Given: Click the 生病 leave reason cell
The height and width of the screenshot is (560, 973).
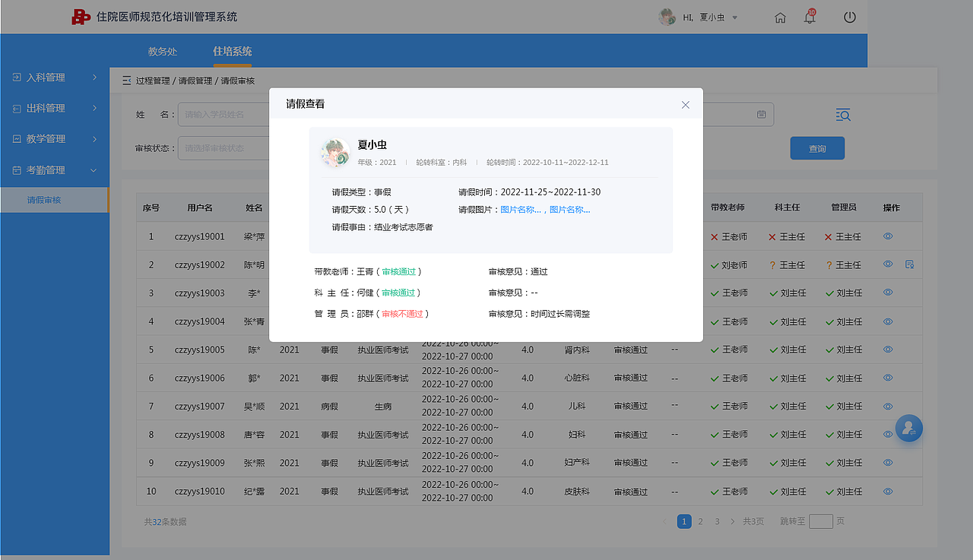Looking at the screenshot, I should coord(383,407).
